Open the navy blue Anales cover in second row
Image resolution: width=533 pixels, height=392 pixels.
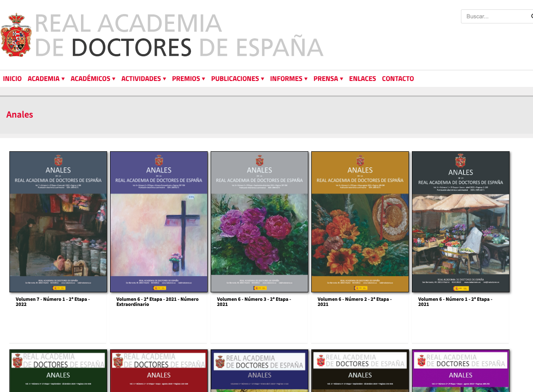pyautogui.click(x=260, y=371)
